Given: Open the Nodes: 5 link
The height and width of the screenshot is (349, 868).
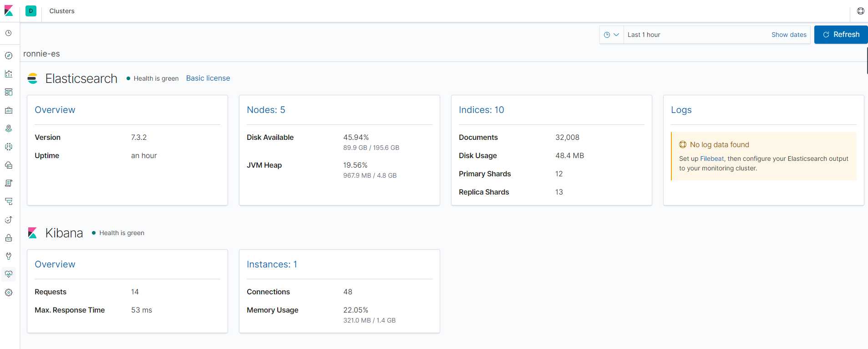Looking at the screenshot, I should point(266,110).
